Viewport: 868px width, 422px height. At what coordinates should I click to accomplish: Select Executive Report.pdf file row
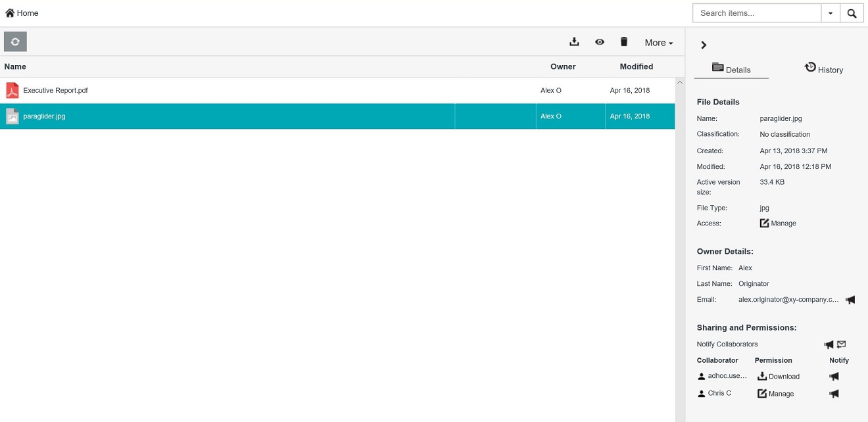coord(55,91)
